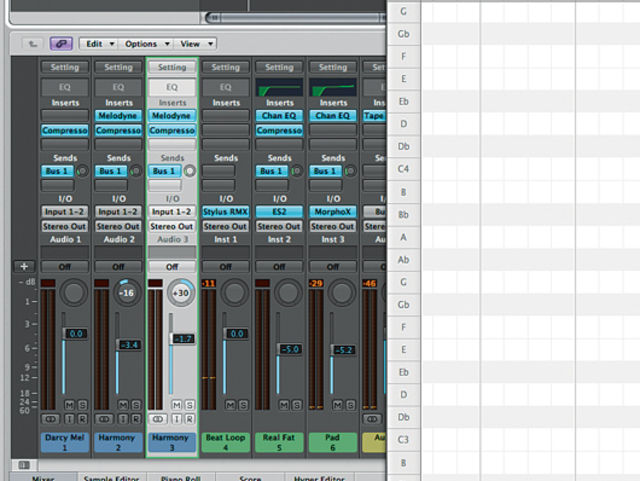Open the View dropdown menu
640x481 pixels.
[x=196, y=44]
